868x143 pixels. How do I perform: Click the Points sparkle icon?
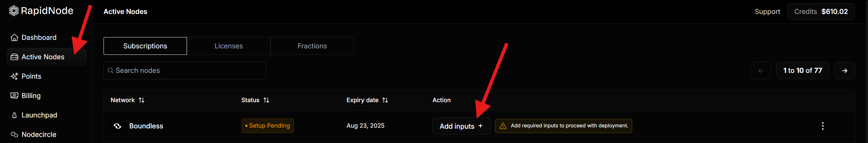pyautogui.click(x=14, y=76)
